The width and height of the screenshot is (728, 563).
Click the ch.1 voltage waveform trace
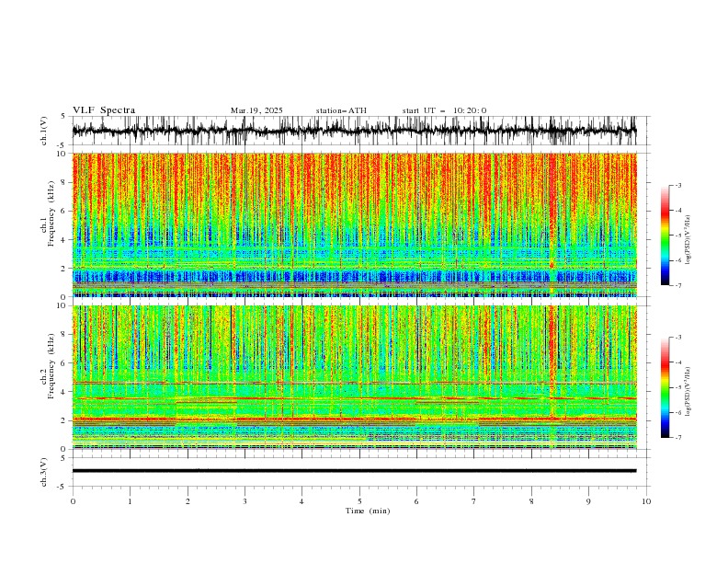[354, 131]
